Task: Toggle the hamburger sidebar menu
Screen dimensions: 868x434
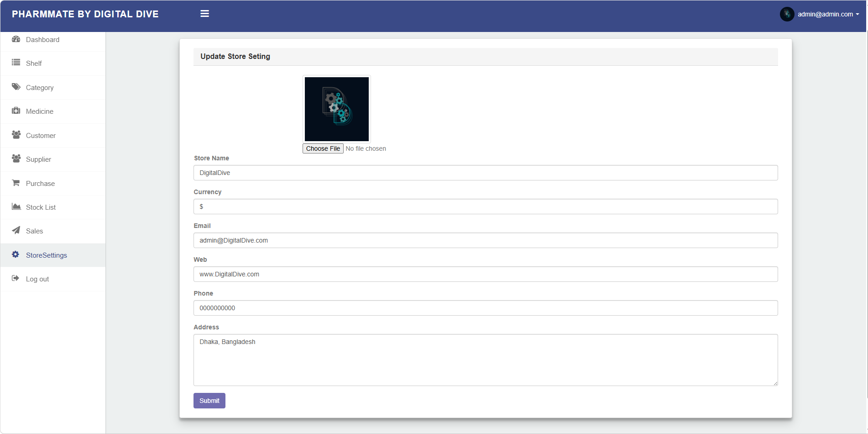Action: (x=204, y=14)
